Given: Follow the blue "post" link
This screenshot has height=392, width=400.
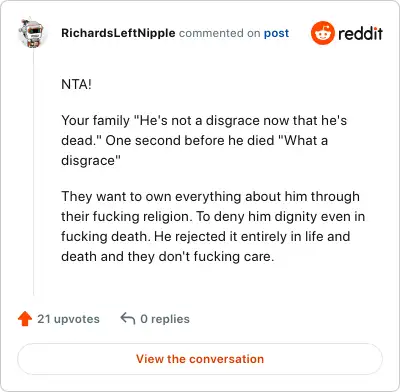Looking at the screenshot, I should click(276, 33).
